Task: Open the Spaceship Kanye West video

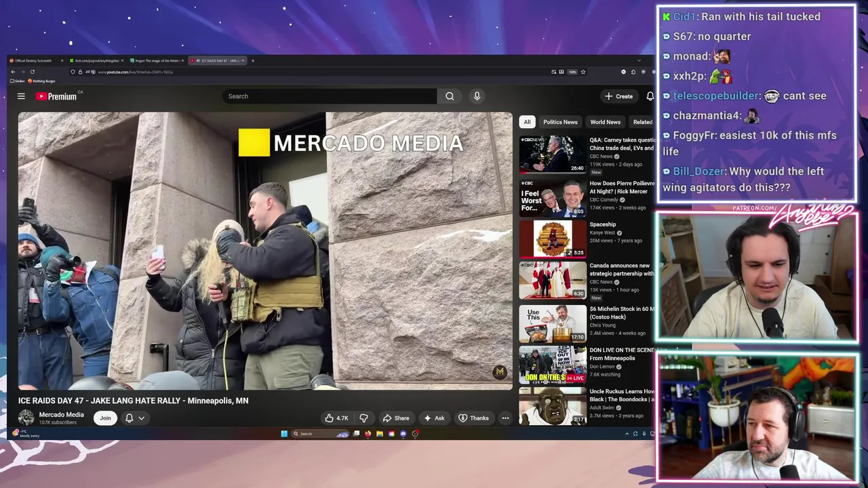Action: pos(553,239)
